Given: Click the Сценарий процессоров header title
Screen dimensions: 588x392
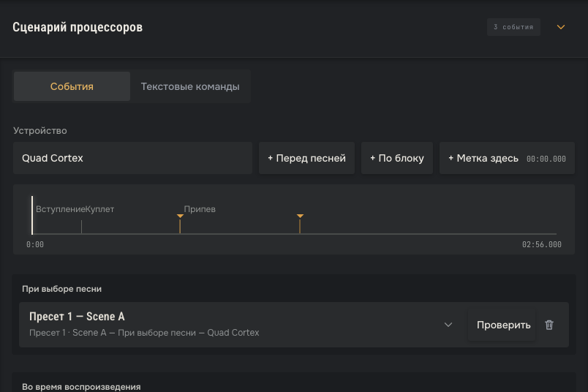Looking at the screenshot, I should click(78, 27).
